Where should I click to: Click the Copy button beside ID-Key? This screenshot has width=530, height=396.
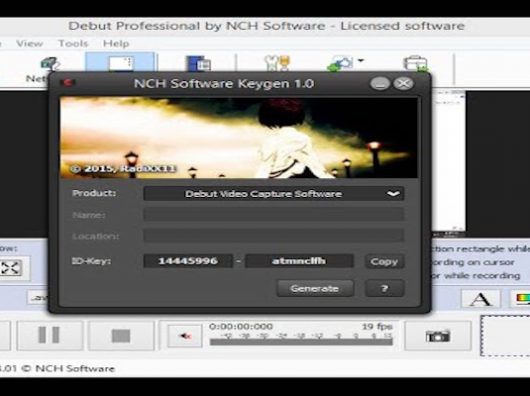coord(384,262)
